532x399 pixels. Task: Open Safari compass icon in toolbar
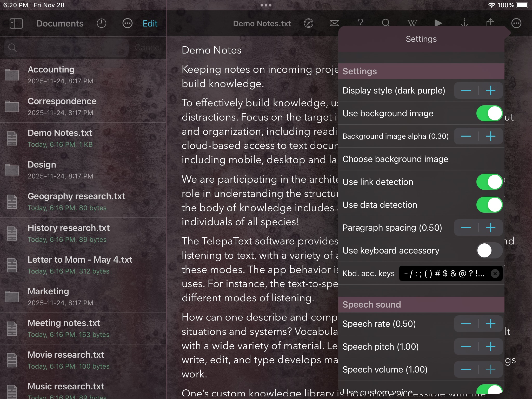click(x=308, y=23)
